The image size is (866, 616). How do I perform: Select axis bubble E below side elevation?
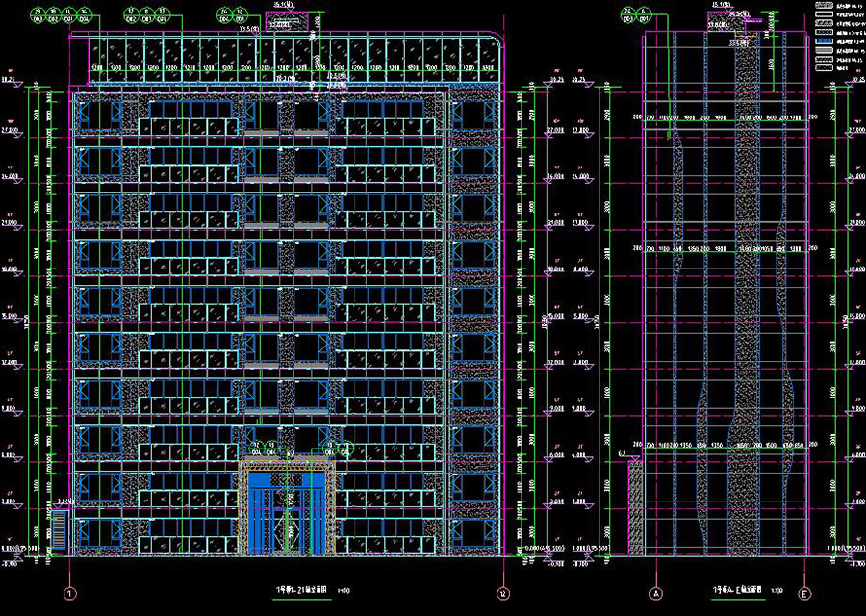point(805,595)
